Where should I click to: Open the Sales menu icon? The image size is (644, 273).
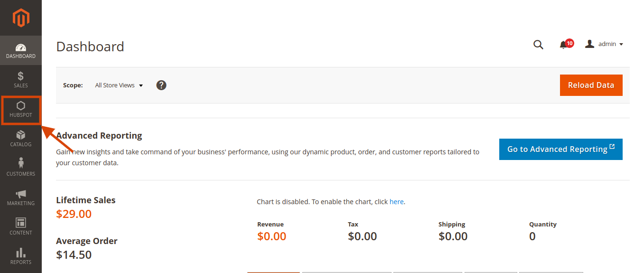(21, 80)
